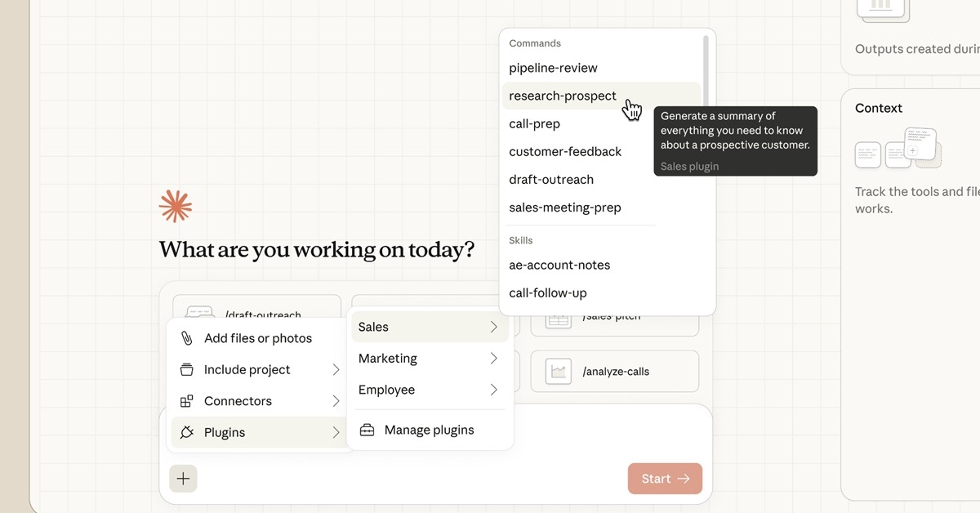Choose the sales-meeting-prep command
The height and width of the screenshot is (513, 980).
564,208
